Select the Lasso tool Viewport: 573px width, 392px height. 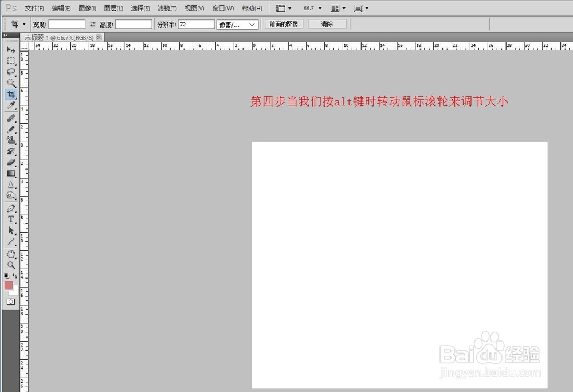(11, 72)
